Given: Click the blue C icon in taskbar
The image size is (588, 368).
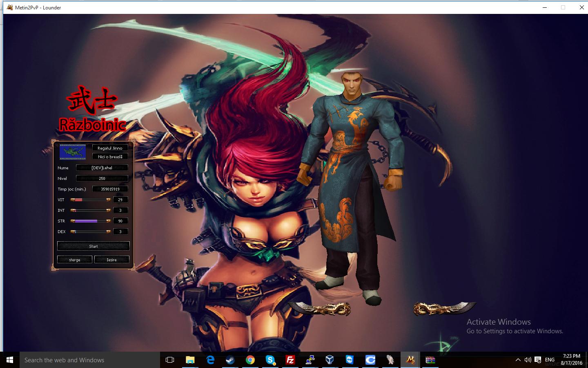Looking at the screenshot, I should pyautogui.click(x=370, y=360).
